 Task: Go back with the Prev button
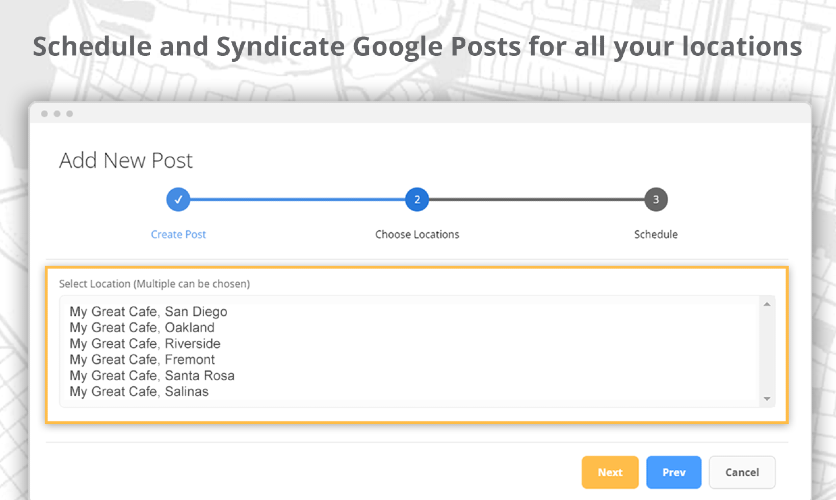(x=674, y=472)
